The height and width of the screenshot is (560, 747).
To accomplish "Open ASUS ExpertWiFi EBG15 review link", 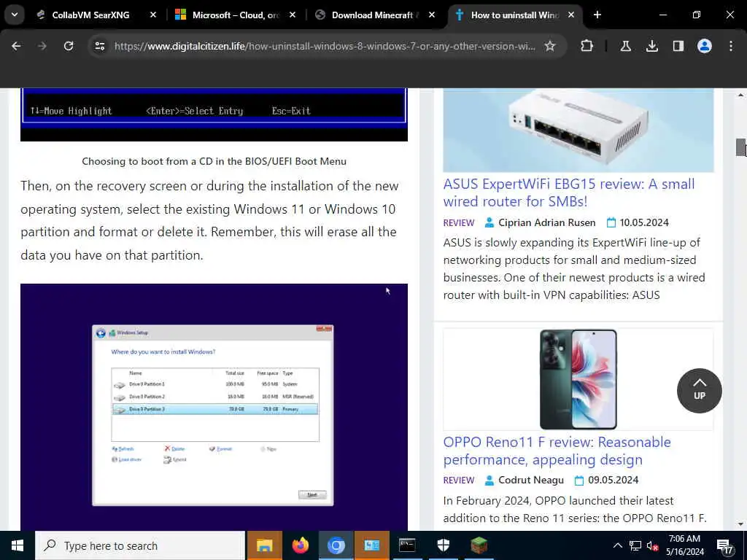I will [569, 192].
